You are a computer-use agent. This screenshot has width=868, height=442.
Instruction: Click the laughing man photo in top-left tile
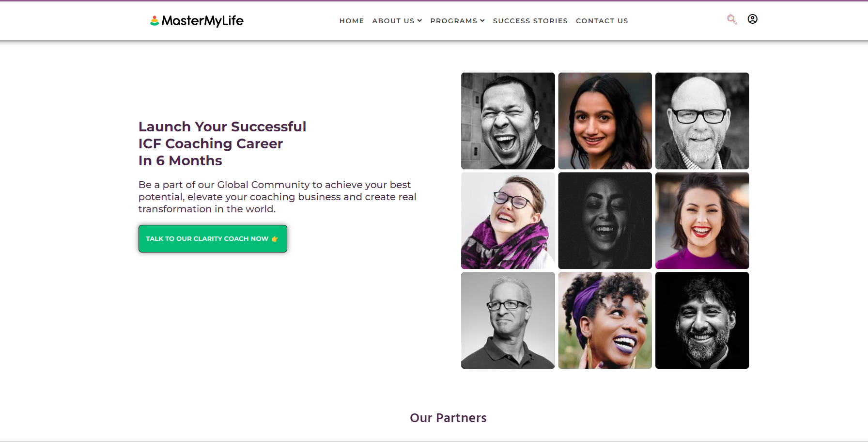point(508,121)
